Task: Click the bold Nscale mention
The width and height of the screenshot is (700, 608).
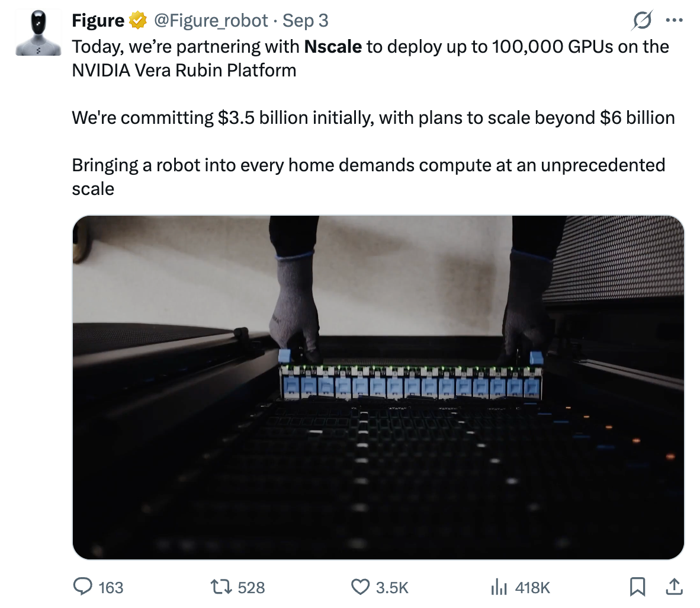Action: [x=333, y=46]
